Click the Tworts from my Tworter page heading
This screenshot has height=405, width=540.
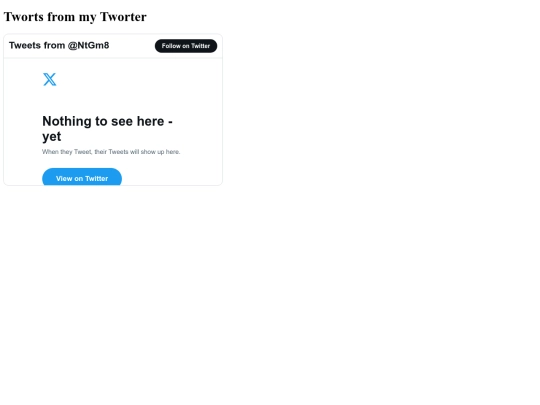coord(75,17)
